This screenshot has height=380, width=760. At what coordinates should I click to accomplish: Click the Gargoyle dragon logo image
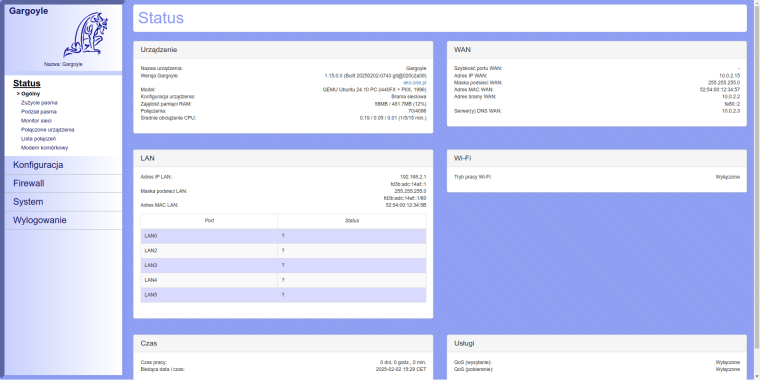[x=85, y=35]
